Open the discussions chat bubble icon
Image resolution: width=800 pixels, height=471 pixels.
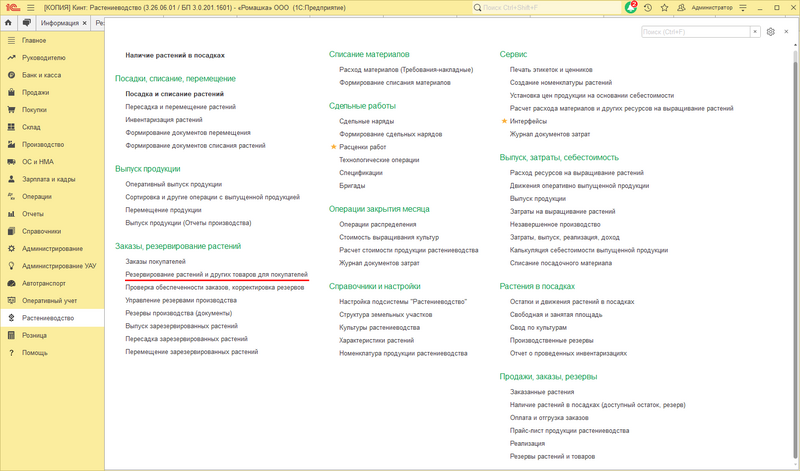pos(27,23)
